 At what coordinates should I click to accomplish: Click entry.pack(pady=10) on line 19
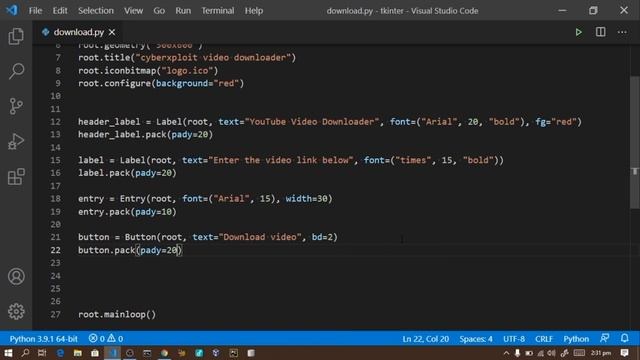(127, 211)
